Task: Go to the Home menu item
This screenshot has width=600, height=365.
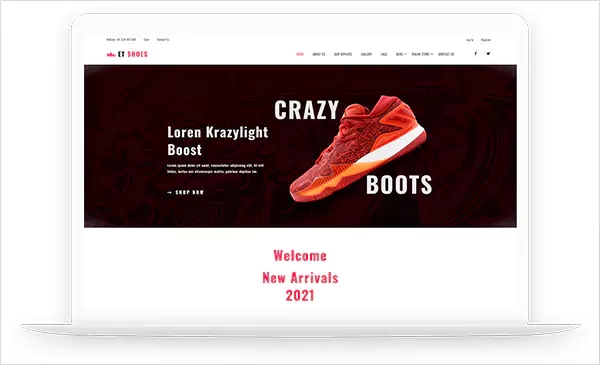Action: tap(300, 54)
